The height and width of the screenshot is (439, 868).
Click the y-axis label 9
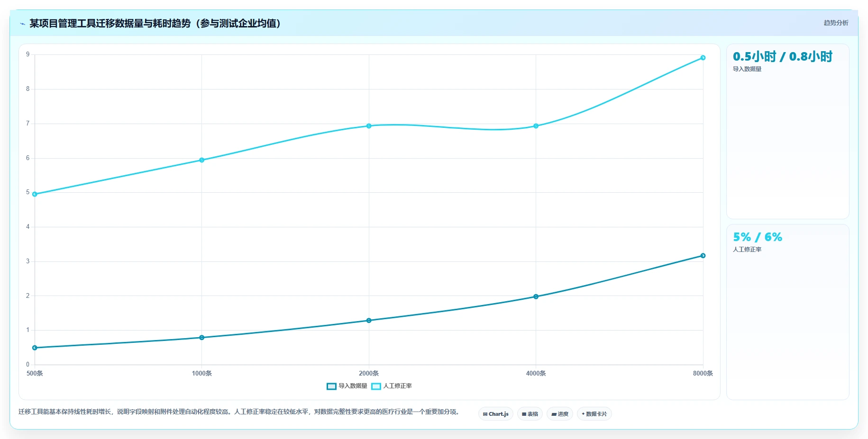pos(28,54)
